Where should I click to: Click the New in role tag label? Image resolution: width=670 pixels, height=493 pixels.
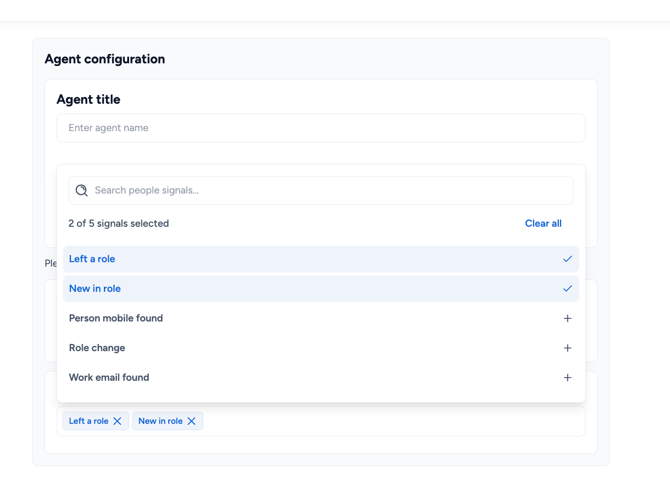(160, 421)
